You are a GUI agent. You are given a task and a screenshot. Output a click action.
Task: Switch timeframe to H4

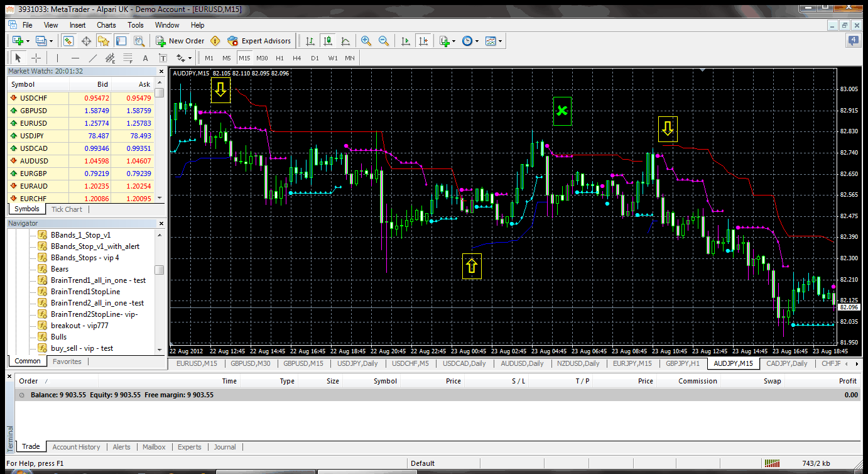coord(297,58)
